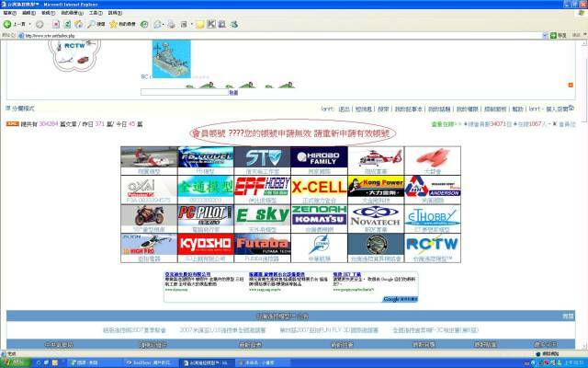Open the Tools menu
The width and height of the screenshot is (588, 368).
coord(96,13)
